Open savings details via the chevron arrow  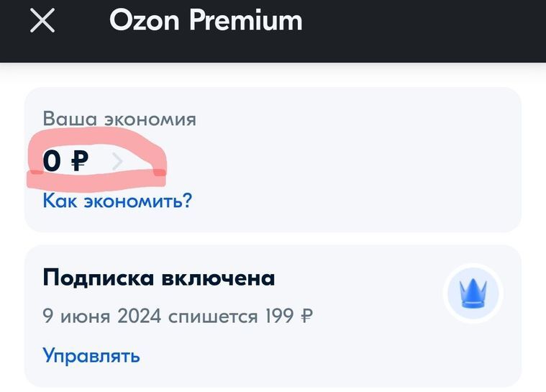click(x=118, y=162)
